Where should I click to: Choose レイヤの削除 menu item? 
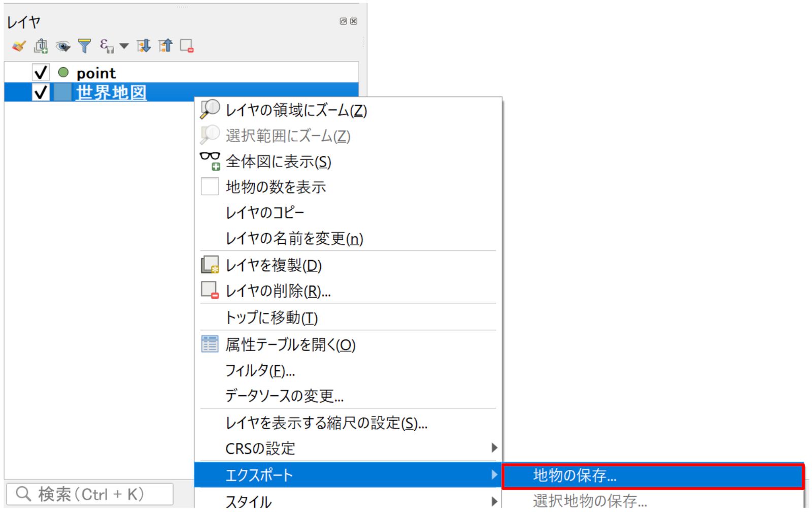coord(348,291)
